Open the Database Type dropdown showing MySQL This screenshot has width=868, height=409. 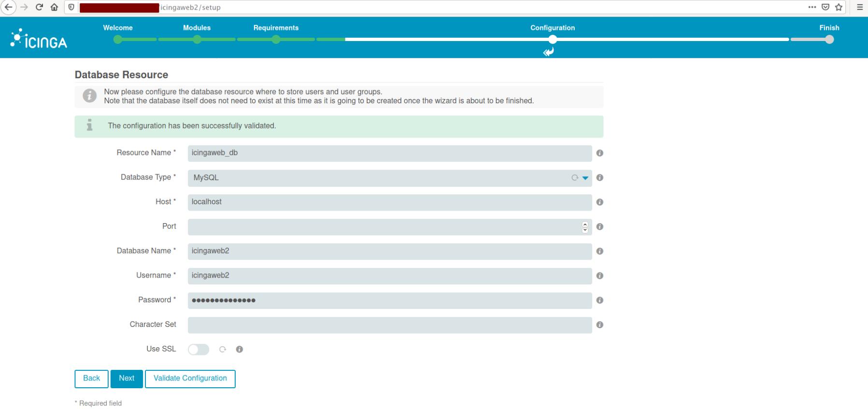coord(390,178)
